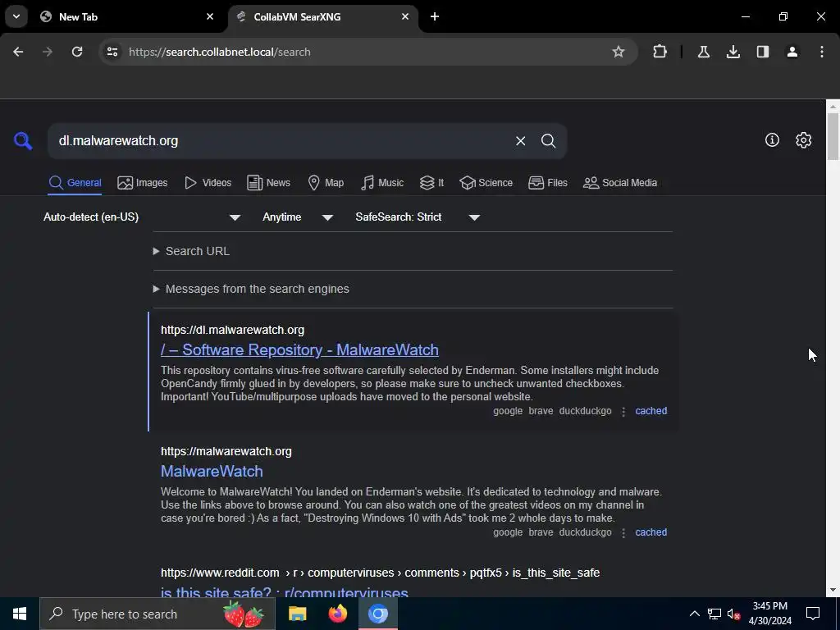Open the tab search dropdown arrow

pos(16,16)
